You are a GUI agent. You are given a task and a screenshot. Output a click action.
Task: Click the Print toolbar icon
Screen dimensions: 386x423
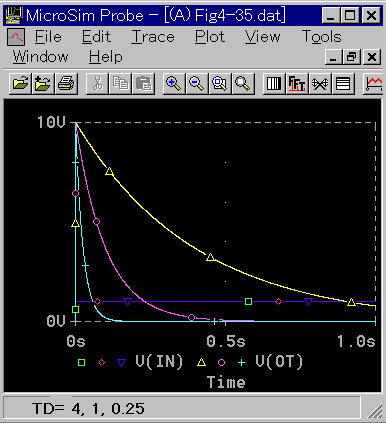coord(66,83)
